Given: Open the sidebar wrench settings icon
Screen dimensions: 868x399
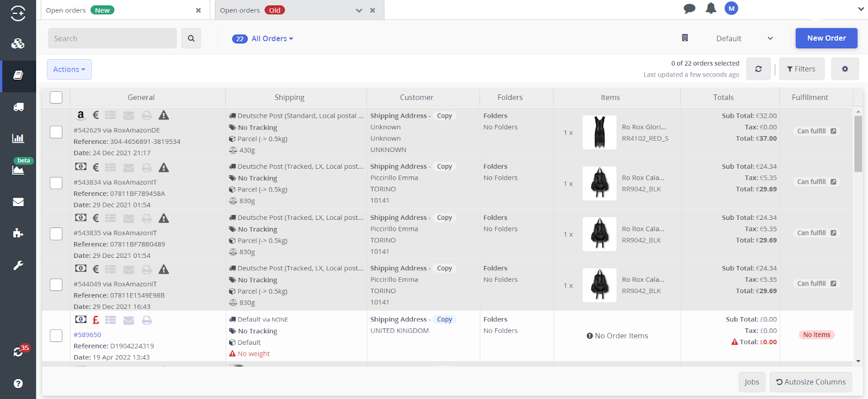Looking at the screenshot, I should pos(18,265).
